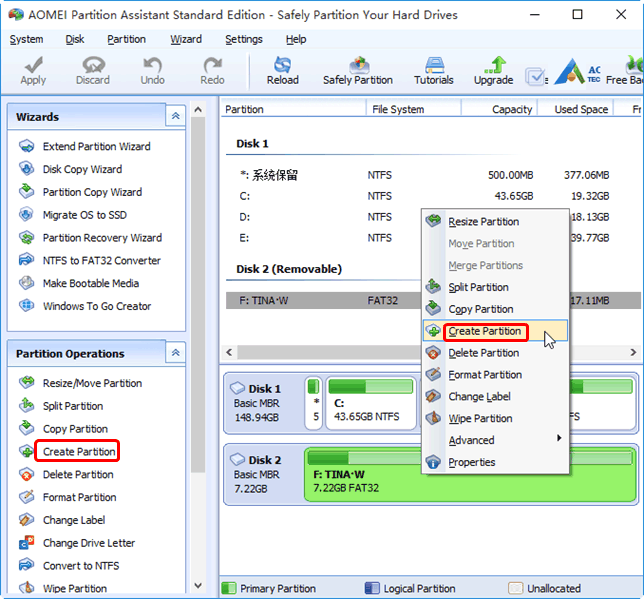Choose Resize Partition from context menu
Viewport: 644px width, 599px height.
point(496,221)
